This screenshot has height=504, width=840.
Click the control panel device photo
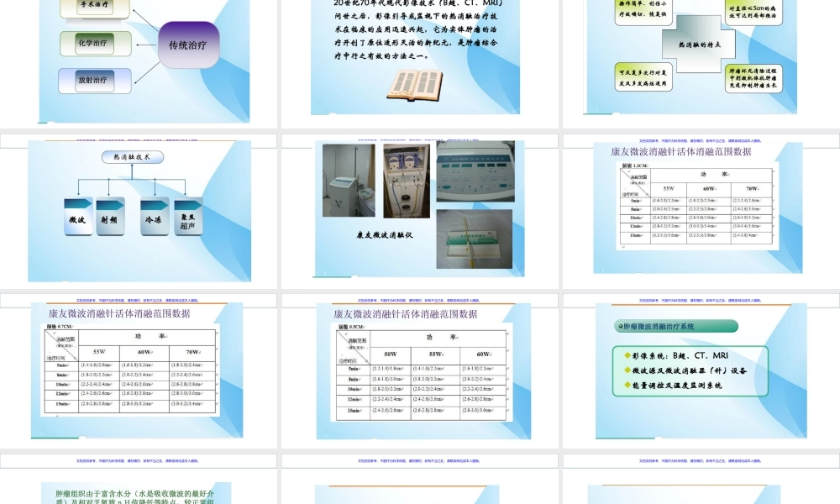coord(475,171)
